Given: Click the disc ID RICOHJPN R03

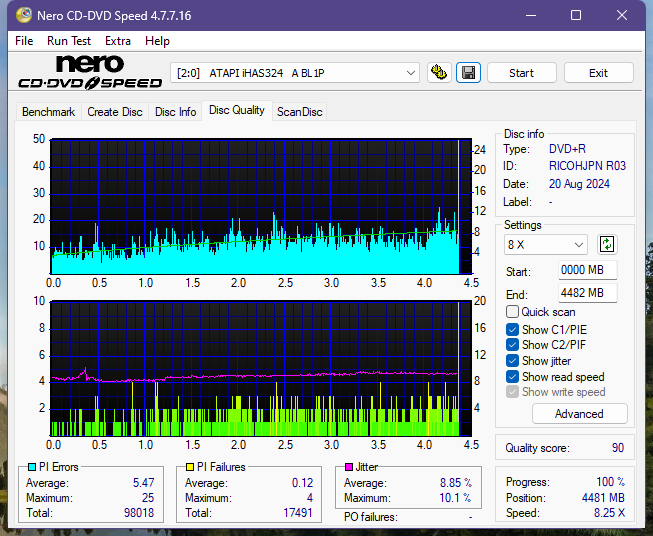Looking at the screenshot, I should click(587, 166).
